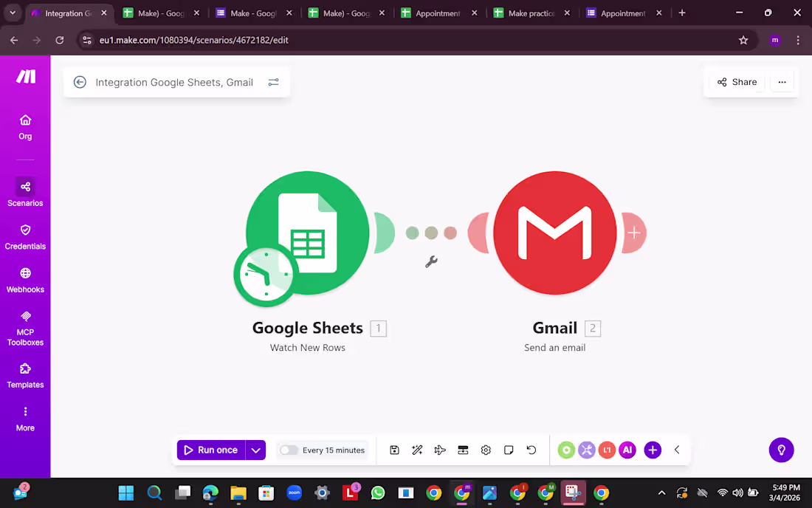The height and width of the screenshot is (508, 812).
Task: Open MCP Toolboxes in the sidebar
Action: tap(25, 329)
